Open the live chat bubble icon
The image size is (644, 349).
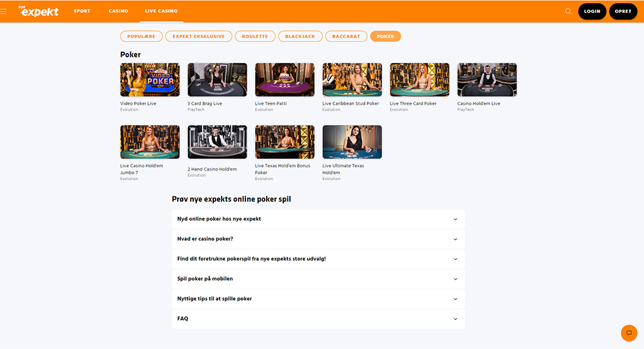point(629,333)
